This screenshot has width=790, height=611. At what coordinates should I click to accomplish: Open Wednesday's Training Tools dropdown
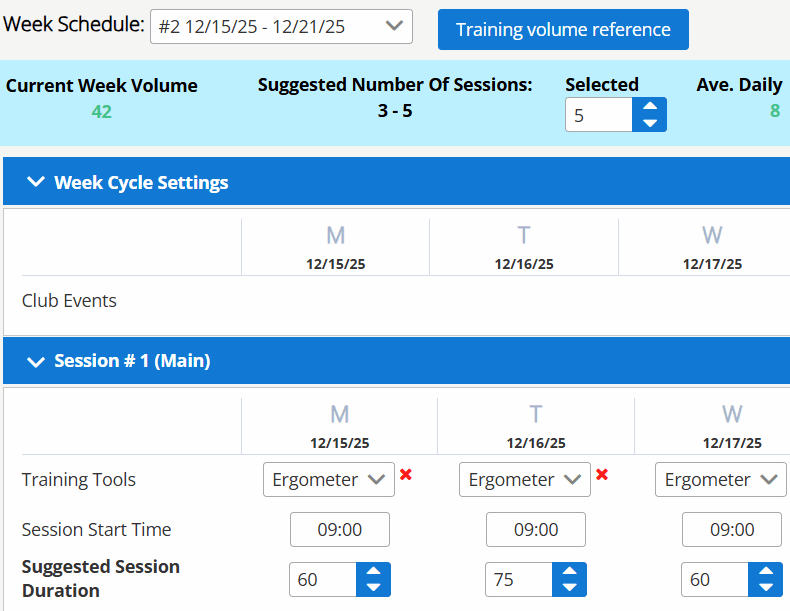(720, 480)
